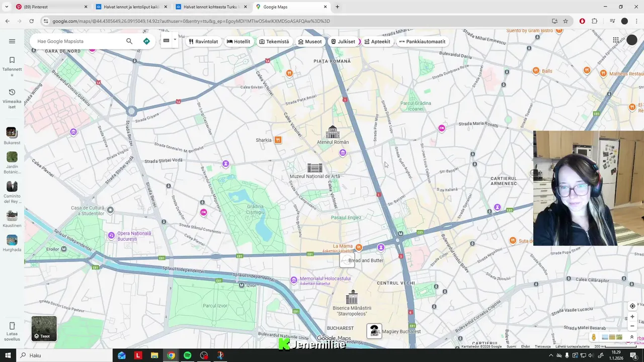Open Chrome three-dot menu
This screenshot has height=362, width=644.
(x=636, y=21)
